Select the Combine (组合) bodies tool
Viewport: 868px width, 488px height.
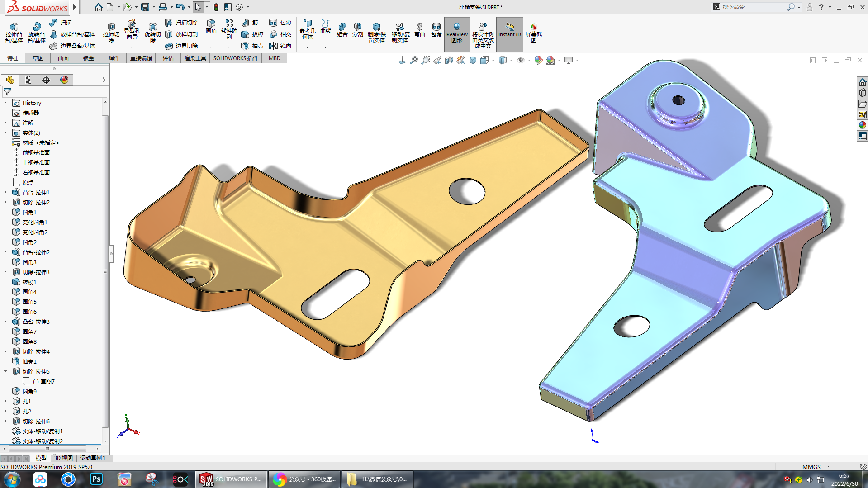coord(342,30)
